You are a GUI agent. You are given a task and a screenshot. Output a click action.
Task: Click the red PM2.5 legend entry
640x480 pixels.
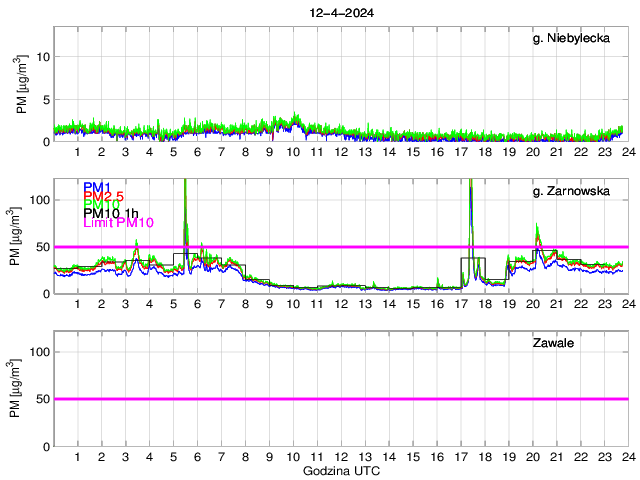[104, 196]
